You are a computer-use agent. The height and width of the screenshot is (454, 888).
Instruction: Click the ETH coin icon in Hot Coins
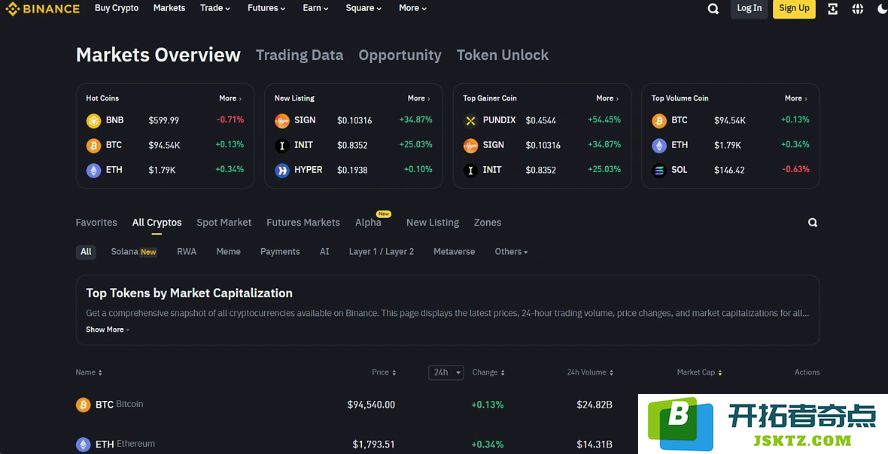93,170
